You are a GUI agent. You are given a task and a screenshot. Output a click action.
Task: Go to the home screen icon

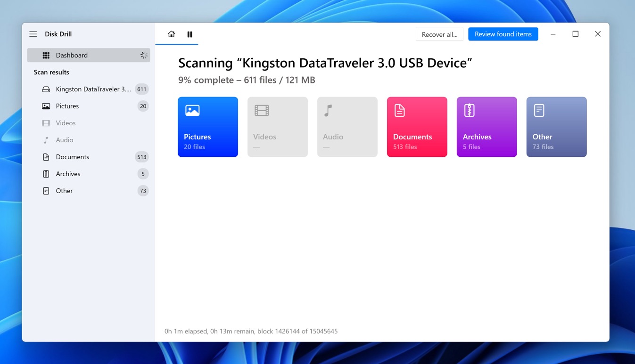tap(171, 34)
